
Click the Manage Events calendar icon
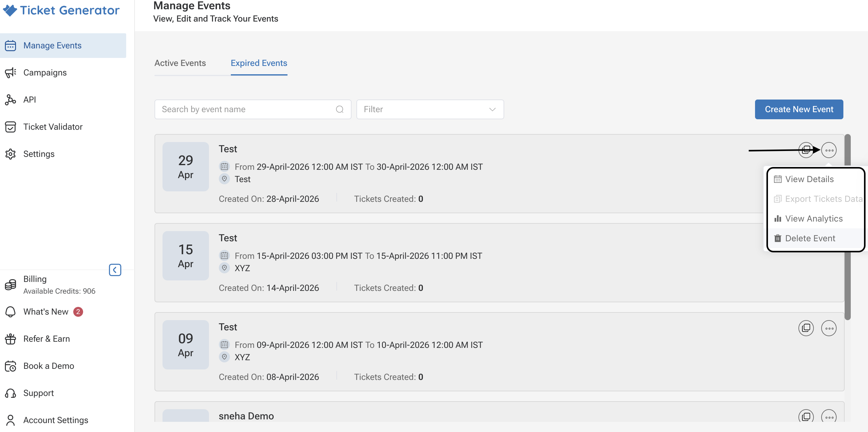[10, 46]
